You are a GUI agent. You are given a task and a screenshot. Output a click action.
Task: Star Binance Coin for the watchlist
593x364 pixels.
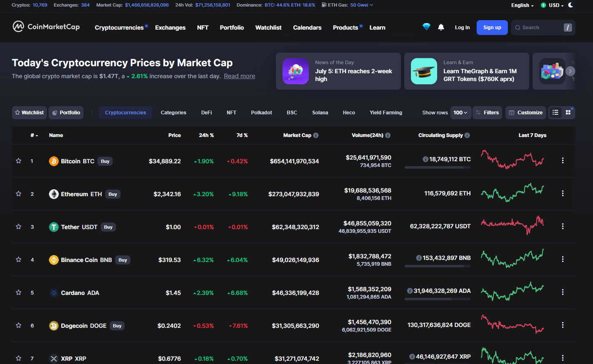pyautogui.click(x=19, y=260)
